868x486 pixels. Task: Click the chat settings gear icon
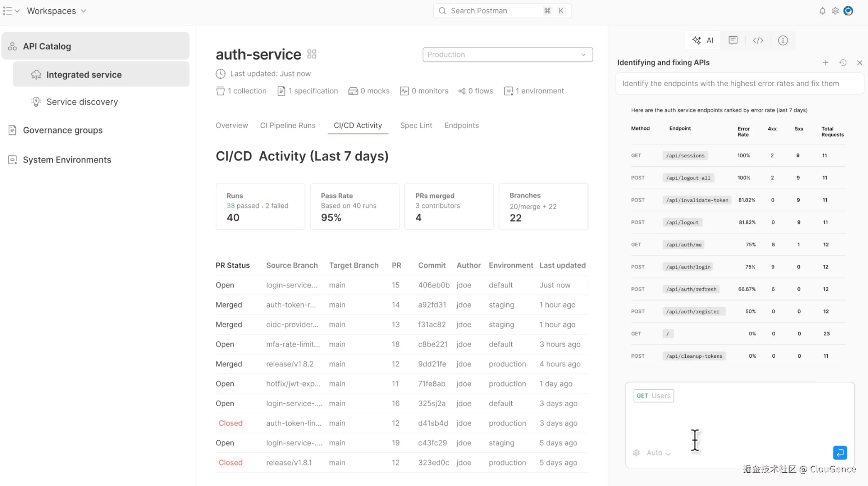636,453
